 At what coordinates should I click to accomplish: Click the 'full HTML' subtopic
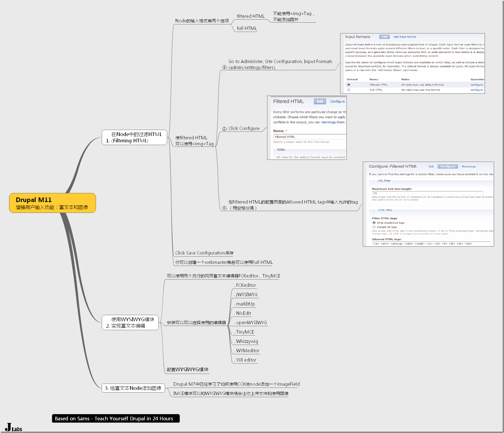[247, 28]
